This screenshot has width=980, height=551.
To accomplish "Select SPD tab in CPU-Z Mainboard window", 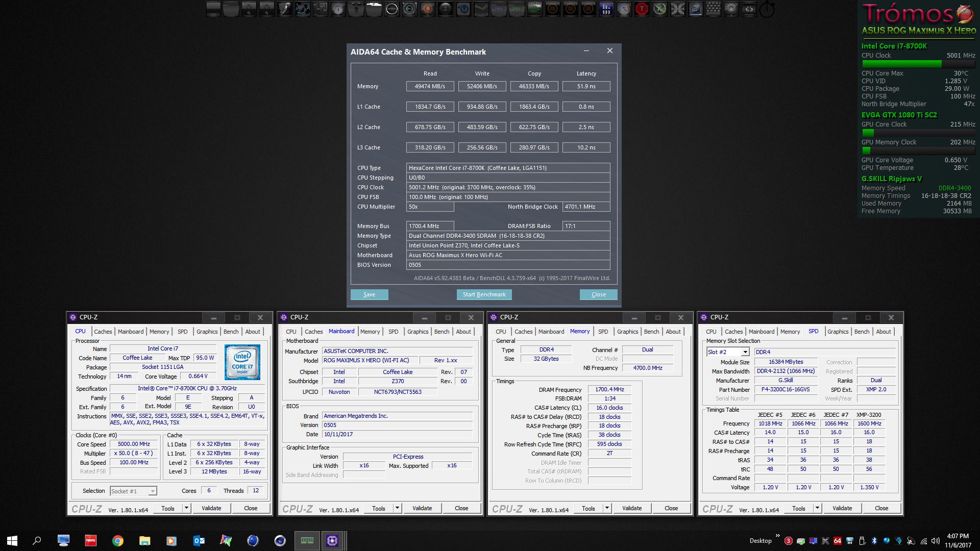I will click(393, 332).
